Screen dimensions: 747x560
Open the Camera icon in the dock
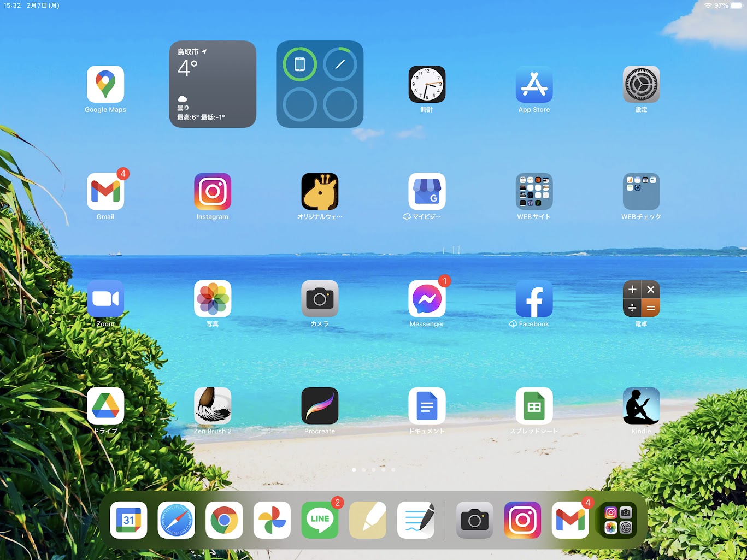[x=474, y=520]
